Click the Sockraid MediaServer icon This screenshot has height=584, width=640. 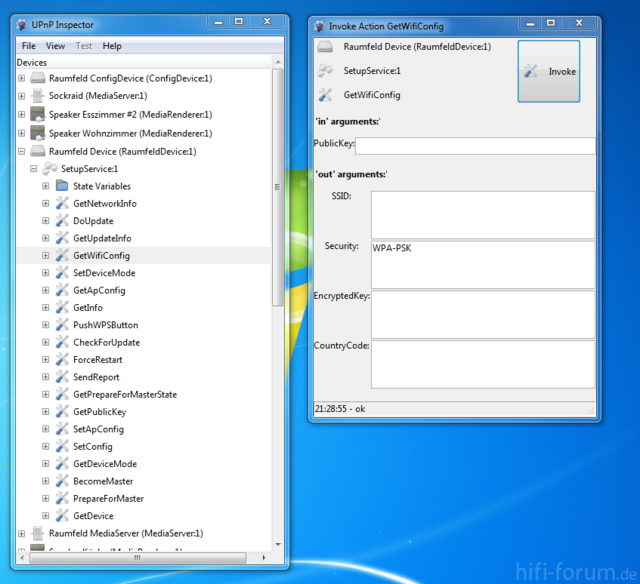click(38, 96)
